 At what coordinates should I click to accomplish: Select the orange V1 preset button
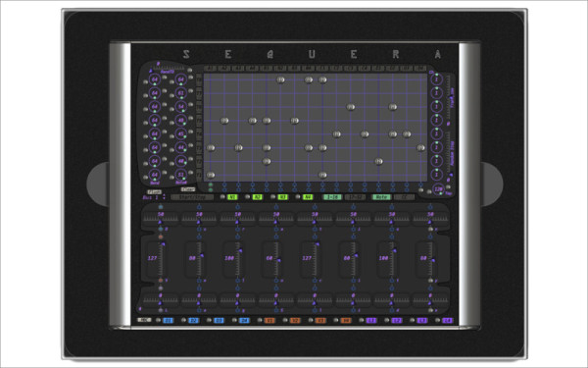pyautogui.click(x=269, y=320)
